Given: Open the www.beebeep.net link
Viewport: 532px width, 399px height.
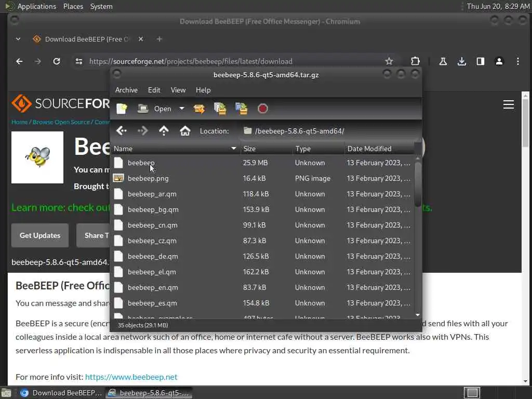Looking at the screenshot, I should [131, 377].
